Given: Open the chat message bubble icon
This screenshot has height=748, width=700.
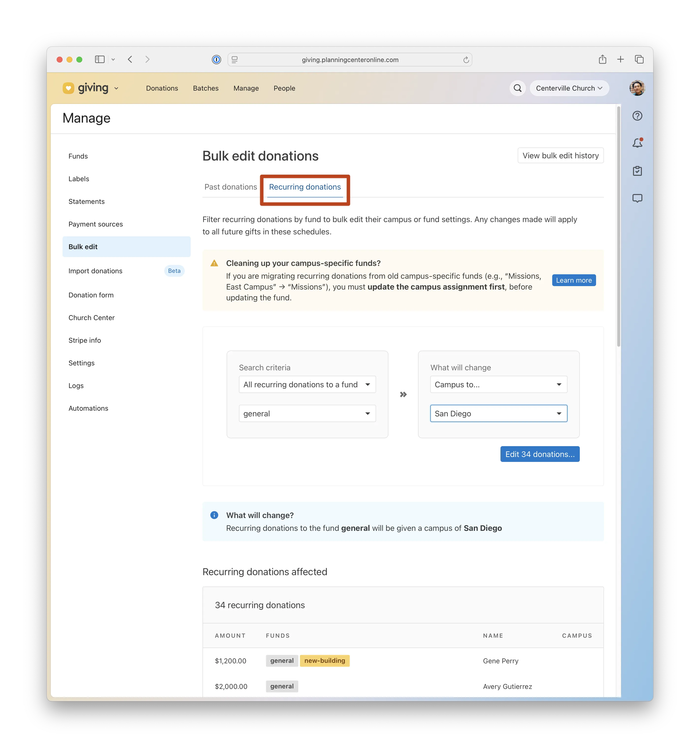Looking at the screenshot, I should 637,198.
